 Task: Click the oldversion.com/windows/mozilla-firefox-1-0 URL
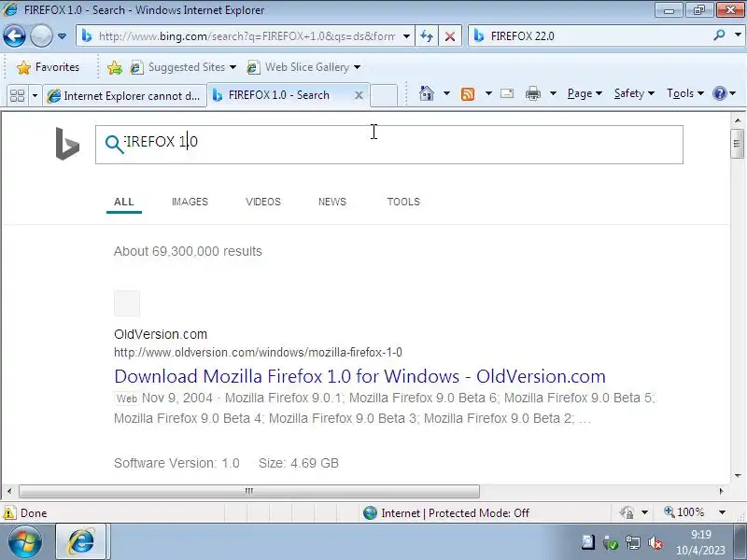pos(258,353)
